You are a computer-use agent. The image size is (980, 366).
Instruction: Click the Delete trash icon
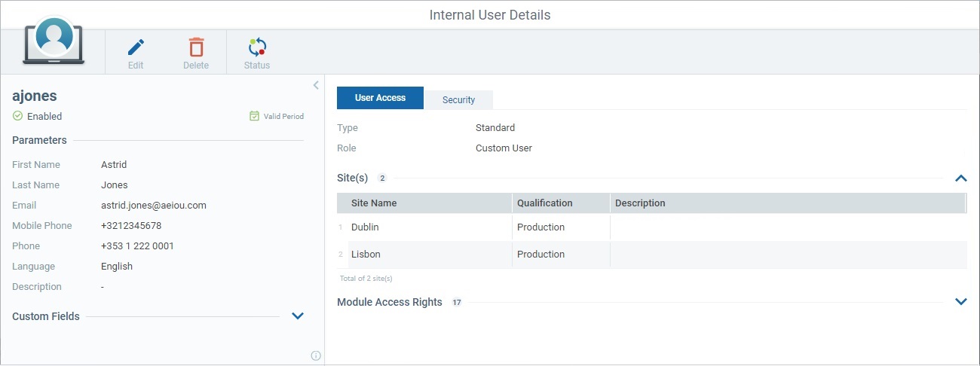[196, 47]
